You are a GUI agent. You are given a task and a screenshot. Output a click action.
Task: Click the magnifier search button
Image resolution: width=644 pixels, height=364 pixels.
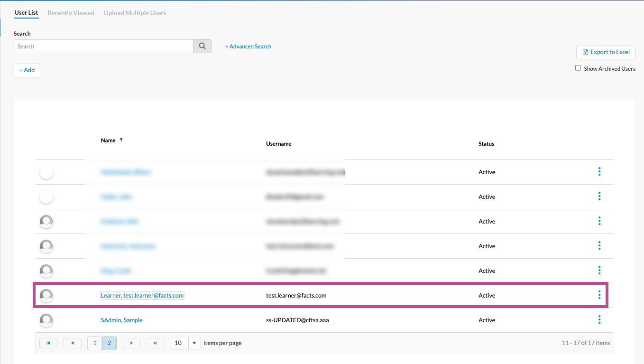[x=202, y=46]
